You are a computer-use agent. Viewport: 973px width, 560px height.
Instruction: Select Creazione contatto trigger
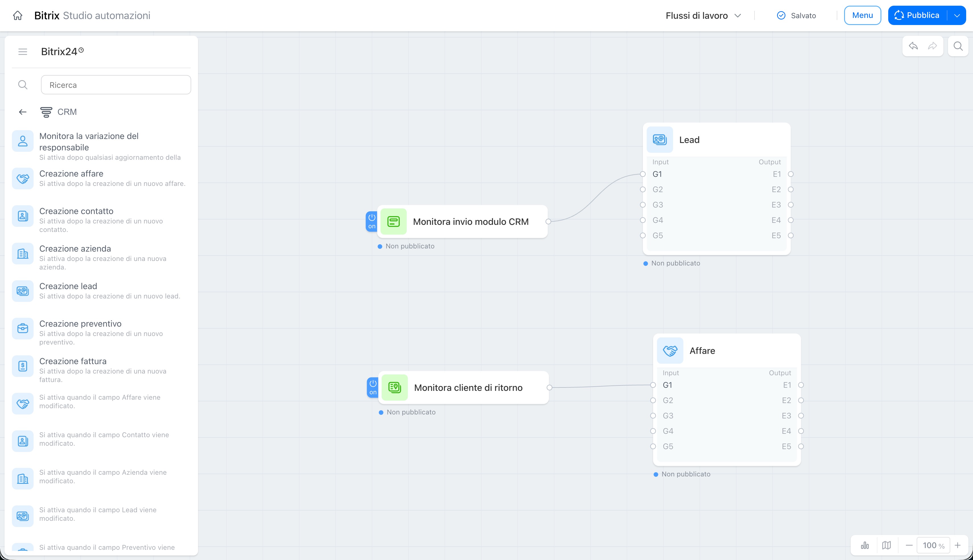(x=102, y=220)
